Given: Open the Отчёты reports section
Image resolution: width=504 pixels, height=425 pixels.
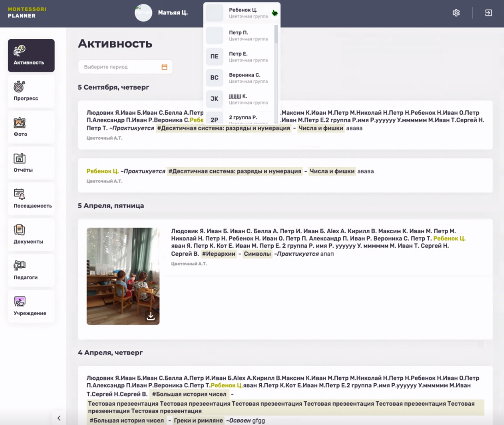Looking at the screenshot, I should (x=31, y=163).
